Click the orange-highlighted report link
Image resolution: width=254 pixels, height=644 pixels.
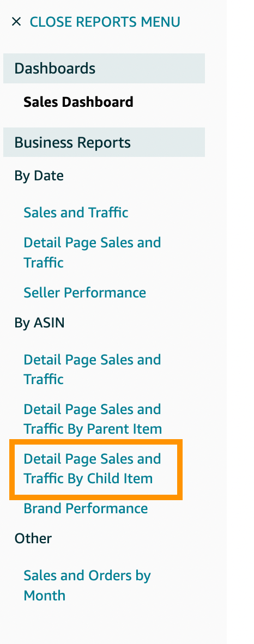[x=92, y=469]
